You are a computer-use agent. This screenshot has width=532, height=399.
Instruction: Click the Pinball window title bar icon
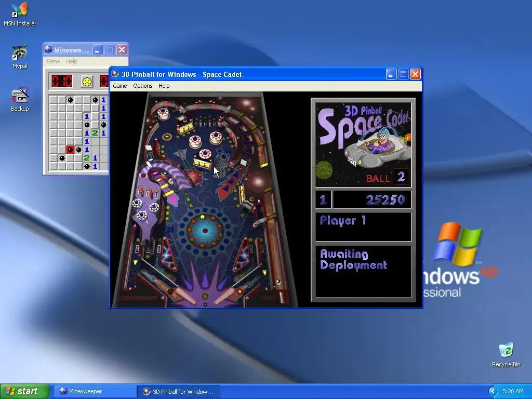115,74
